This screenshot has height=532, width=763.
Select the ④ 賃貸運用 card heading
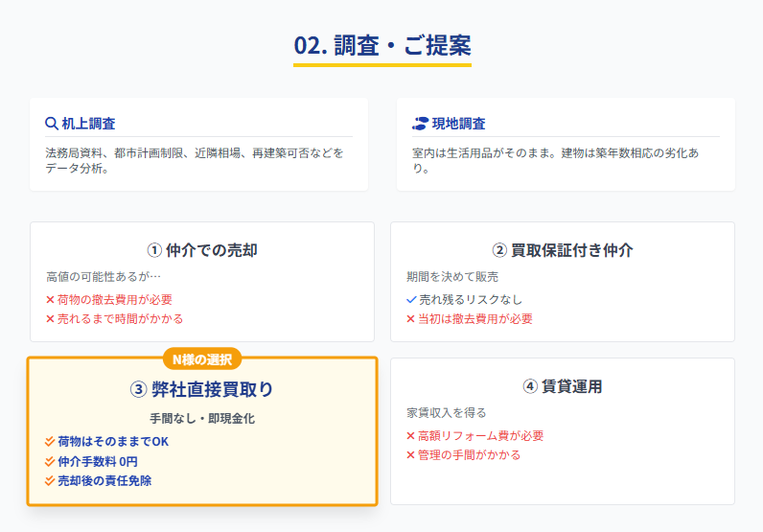point(563,386)
